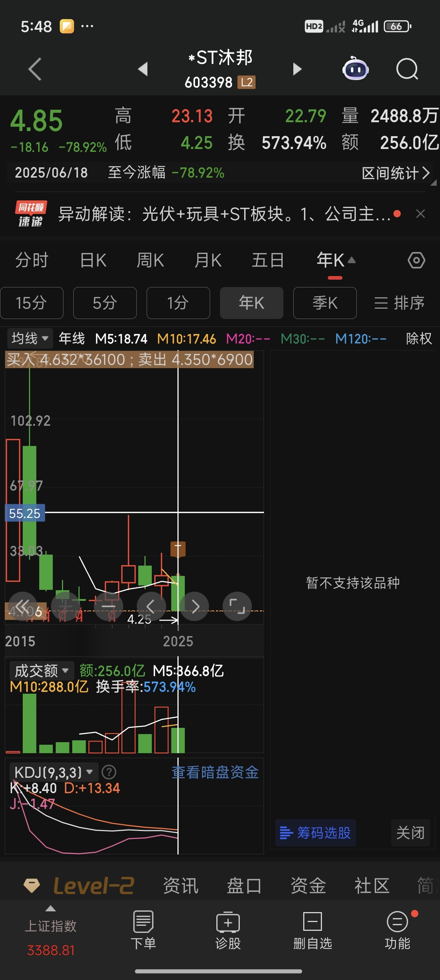Screen dimensions: 440x980
Task: Select the 季K period button
Action: 325,303
